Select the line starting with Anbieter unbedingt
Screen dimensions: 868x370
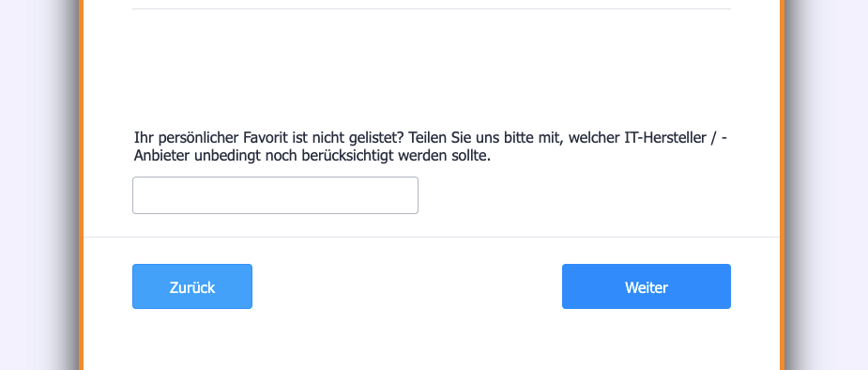[312, 156]
